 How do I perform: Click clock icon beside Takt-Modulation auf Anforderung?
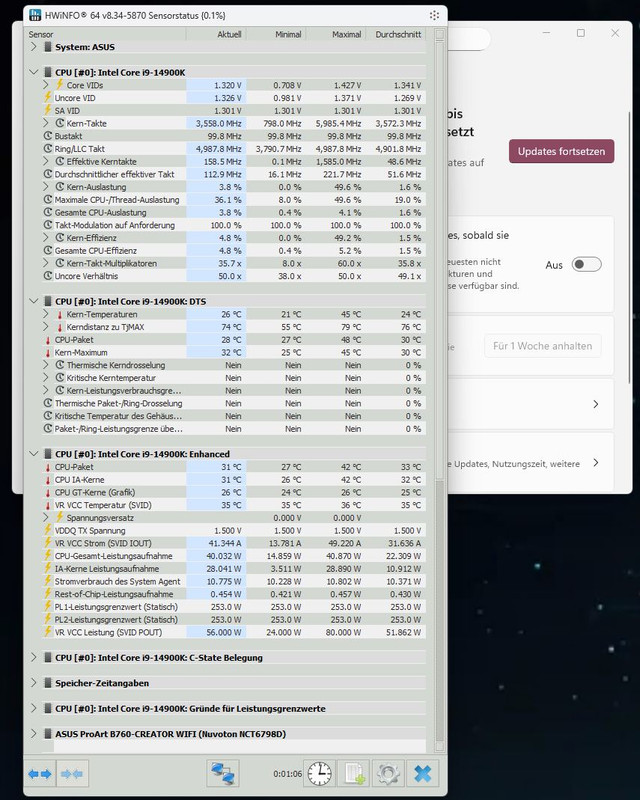48,225
